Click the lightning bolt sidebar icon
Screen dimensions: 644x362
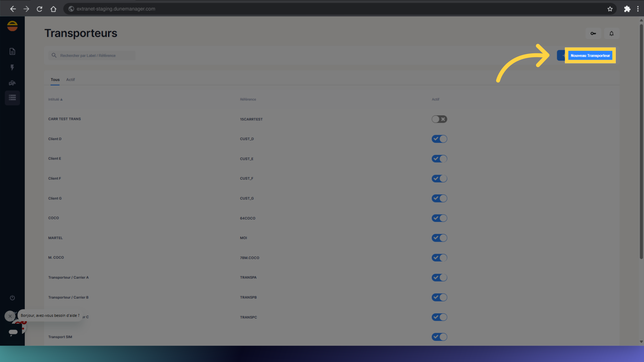12,67
